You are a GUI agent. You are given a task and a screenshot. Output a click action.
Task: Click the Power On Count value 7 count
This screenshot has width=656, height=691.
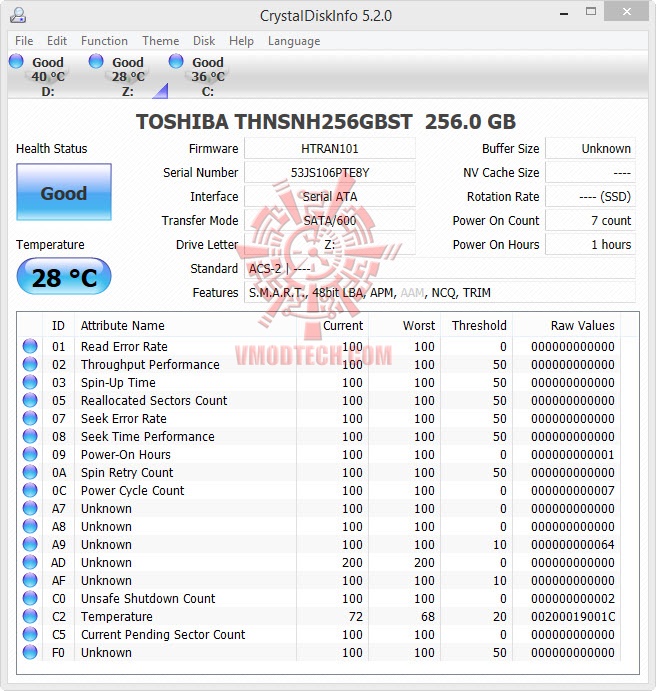pos(590,220)
